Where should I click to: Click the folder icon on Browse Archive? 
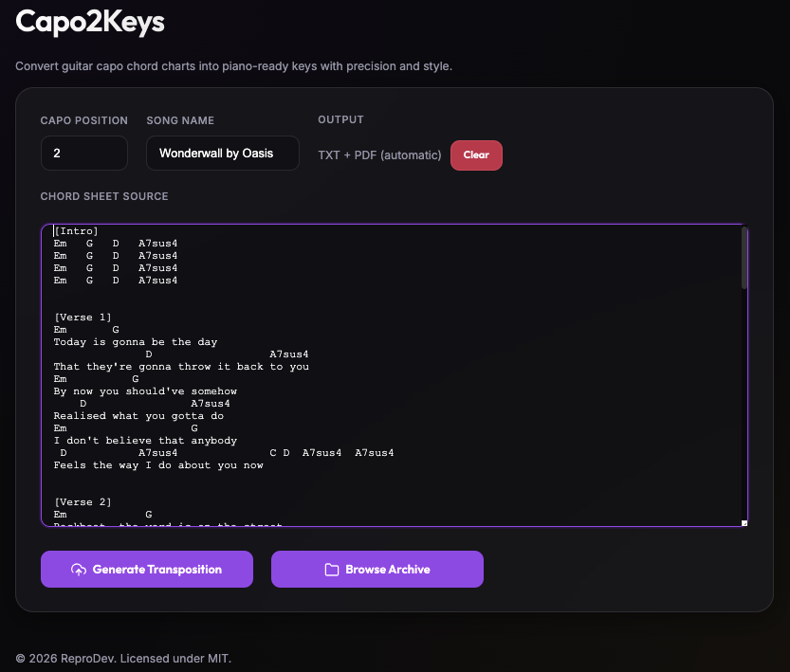point(332,570)
